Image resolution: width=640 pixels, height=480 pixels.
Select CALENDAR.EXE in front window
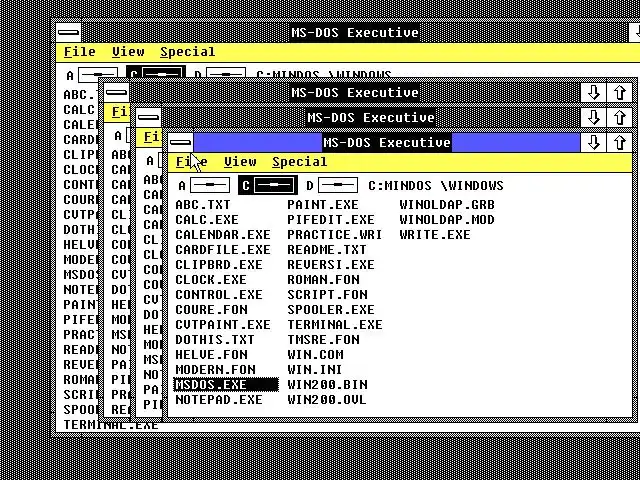pos(223,235)
